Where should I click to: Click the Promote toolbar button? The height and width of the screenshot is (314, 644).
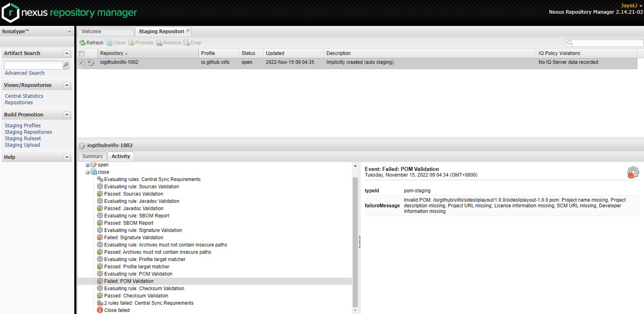point(141,43)
